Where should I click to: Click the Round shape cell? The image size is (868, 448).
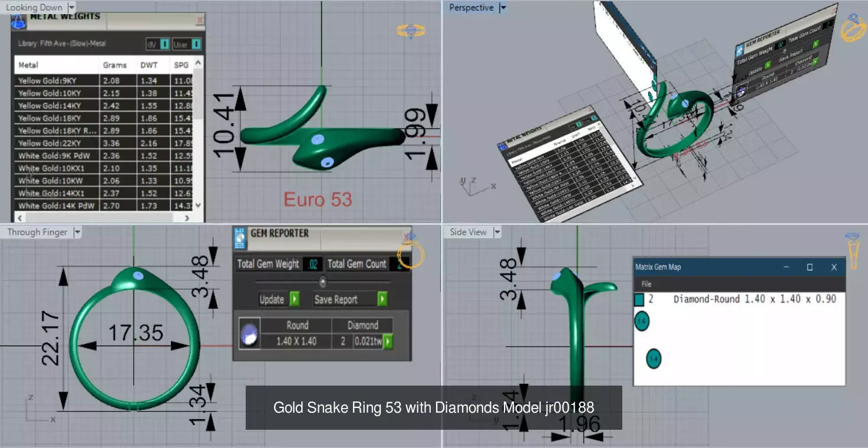click(298, 325)
